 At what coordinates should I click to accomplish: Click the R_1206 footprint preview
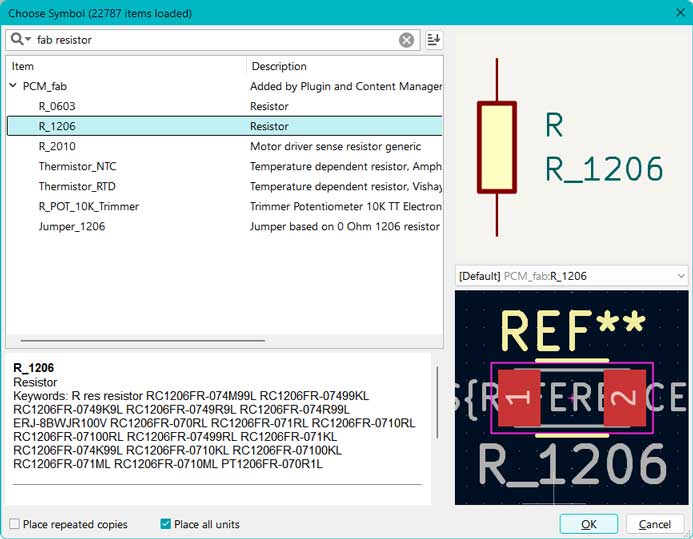[571, 398]
